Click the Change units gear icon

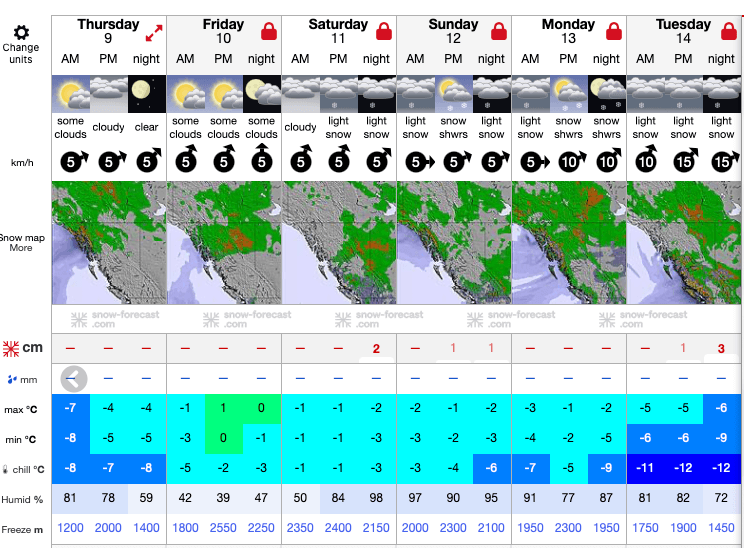[x=21, y=33]
